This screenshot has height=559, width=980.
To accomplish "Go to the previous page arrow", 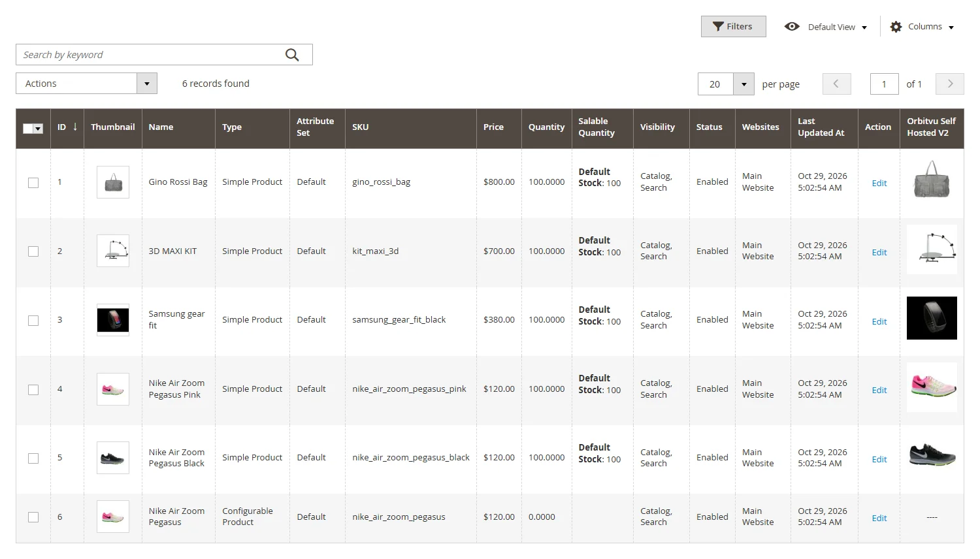I will (x=836, y=84).
